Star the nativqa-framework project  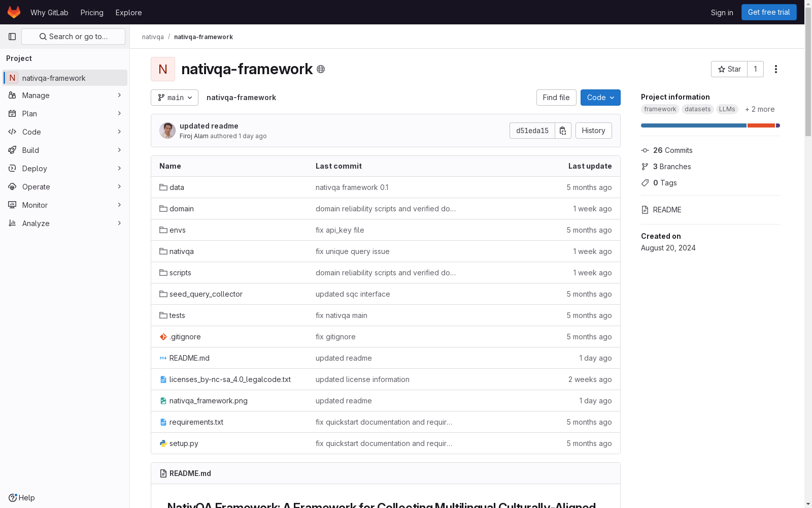pyautogui.click(x=729, y=69)
